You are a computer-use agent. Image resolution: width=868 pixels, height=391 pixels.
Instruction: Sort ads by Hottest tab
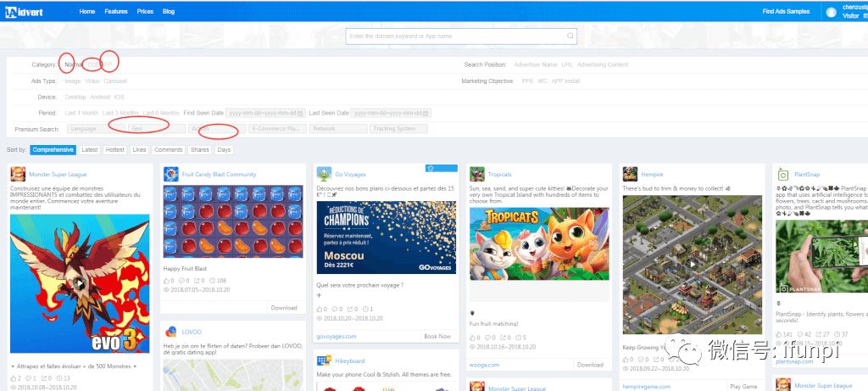click(x=114, y=150)
